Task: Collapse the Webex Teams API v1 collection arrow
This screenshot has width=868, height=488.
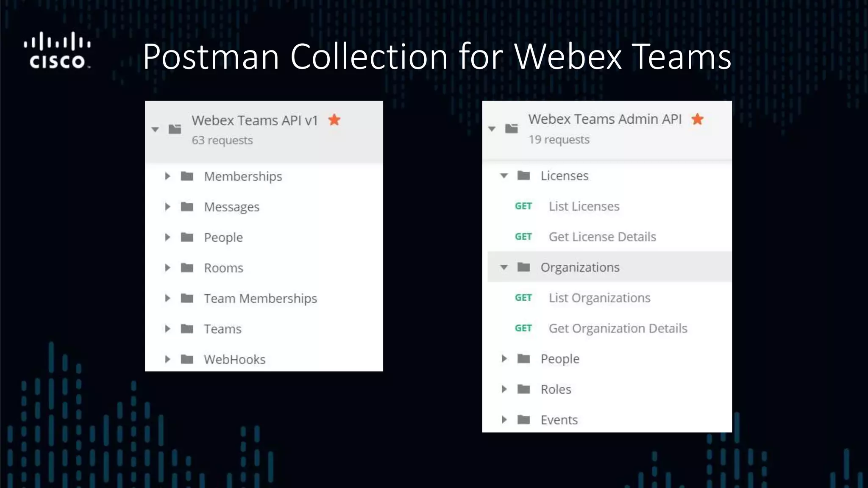Action: click(155, 130)
